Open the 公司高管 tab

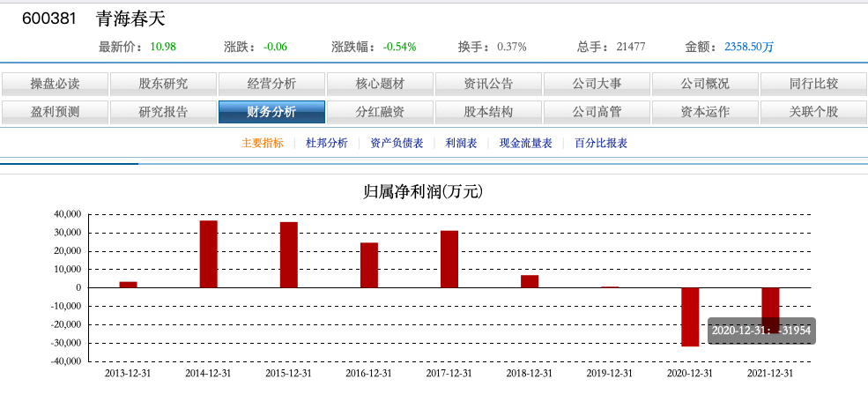tap(597, 112)
